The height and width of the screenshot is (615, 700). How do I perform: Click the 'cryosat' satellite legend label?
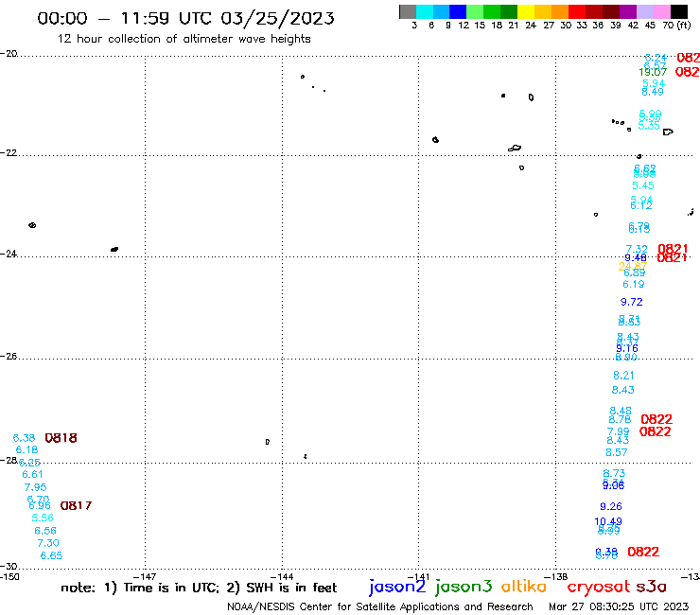(x=599, y=588)
